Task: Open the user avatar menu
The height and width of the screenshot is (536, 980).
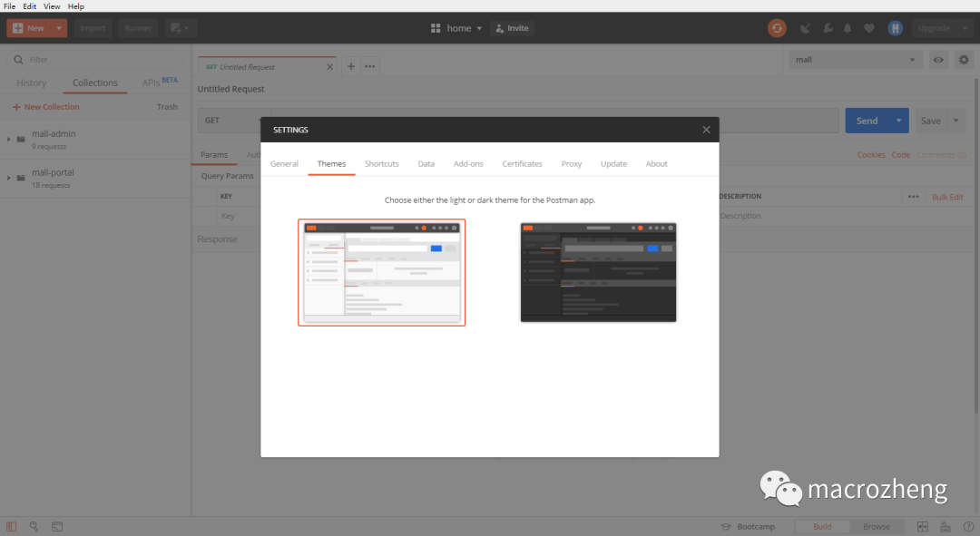Action: coord(895,28)
